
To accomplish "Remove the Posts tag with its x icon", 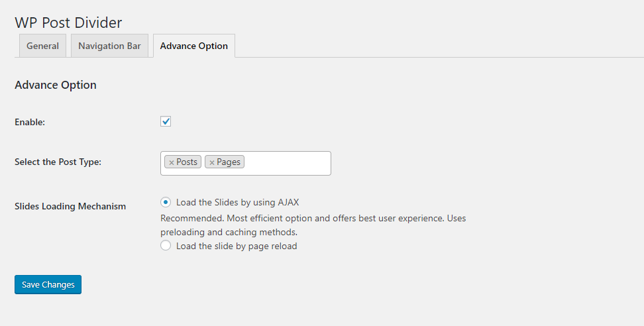I will click(x=171, y=162).
